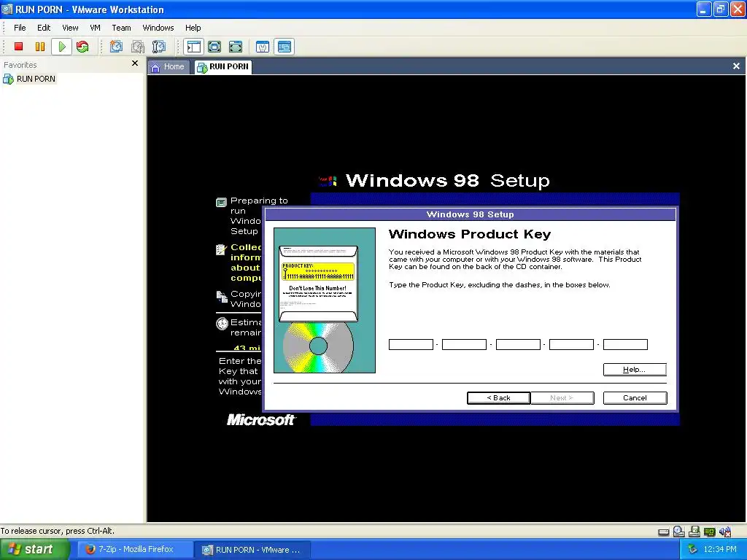Click the sound device status icon
Viewport: 747px width, 560px height.
[x=725, y=532]
